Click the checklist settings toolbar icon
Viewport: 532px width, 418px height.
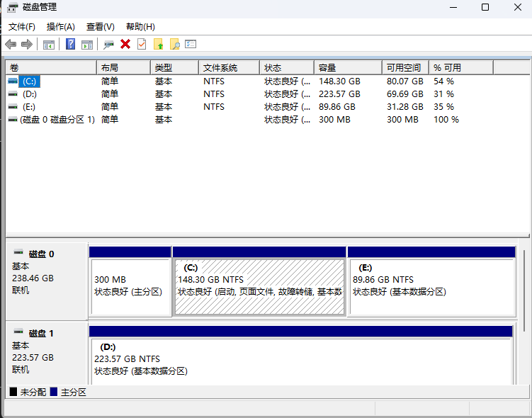tap(191, 44)
